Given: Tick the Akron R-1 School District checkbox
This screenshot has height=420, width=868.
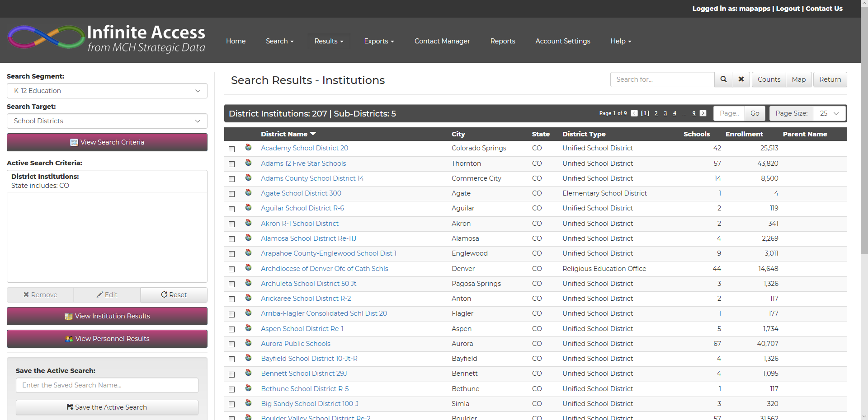Looking at the screenshot, I should click(232, 224).
